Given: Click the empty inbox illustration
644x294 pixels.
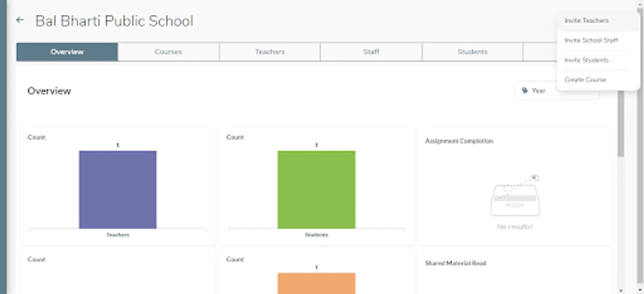Looking at the screenshot, I should tap(515, 195).
